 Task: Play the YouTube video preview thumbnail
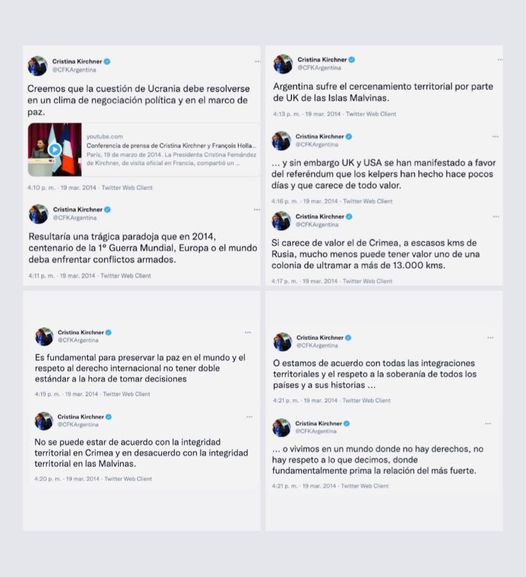pyautogui.click(x=55, y=149)
